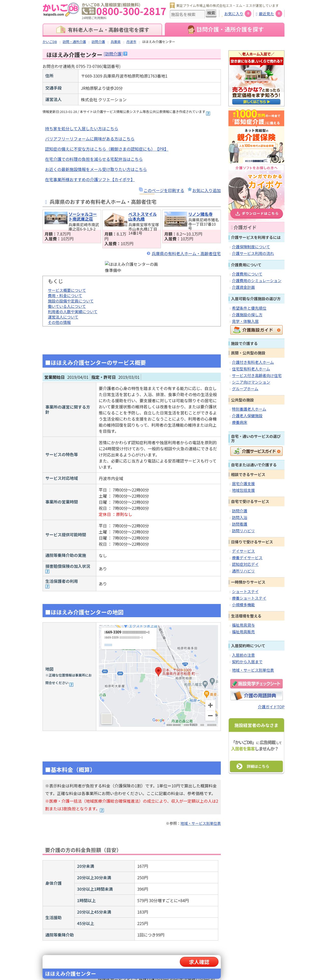
Task: Open the 最近見た count badge
Action: pyautogui.click(x=279, y=14)
